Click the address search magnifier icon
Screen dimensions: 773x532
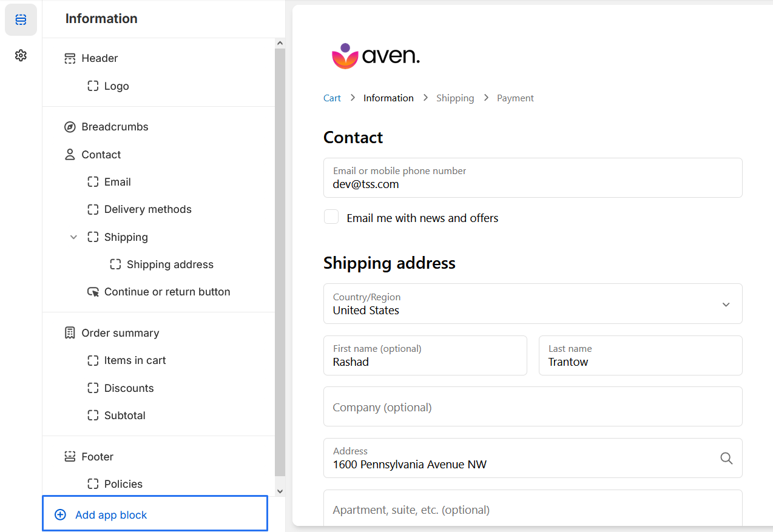(x=726, y=459)
